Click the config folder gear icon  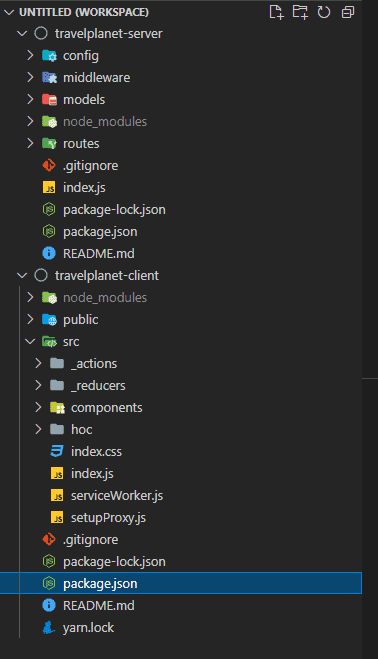click(x=49, y=55)
